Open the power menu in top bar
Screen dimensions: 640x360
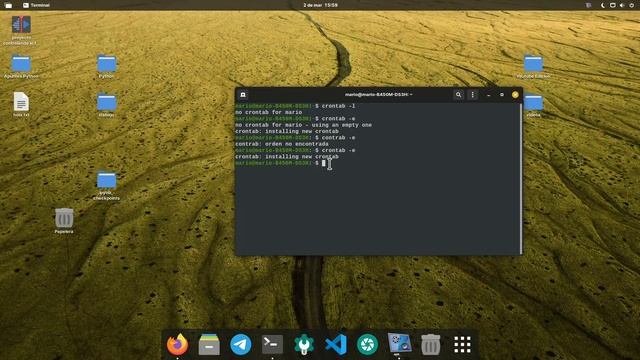pyautogui.click(x=632, y=5)
